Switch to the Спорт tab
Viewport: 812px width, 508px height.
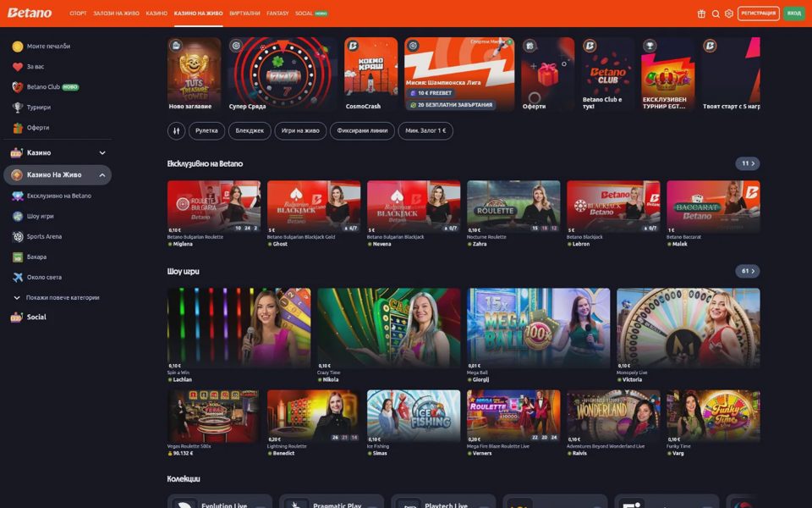click(78, 14)
